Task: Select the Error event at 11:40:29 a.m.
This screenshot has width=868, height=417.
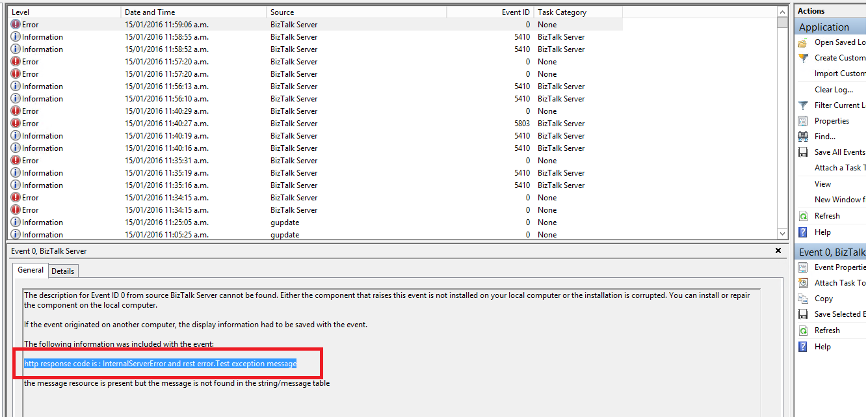Action: click(x=315, y=111)
